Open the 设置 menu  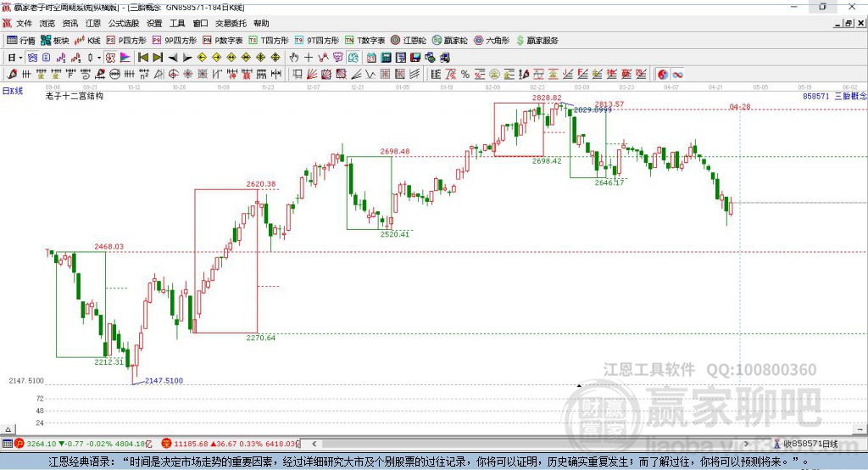point(154,23)
